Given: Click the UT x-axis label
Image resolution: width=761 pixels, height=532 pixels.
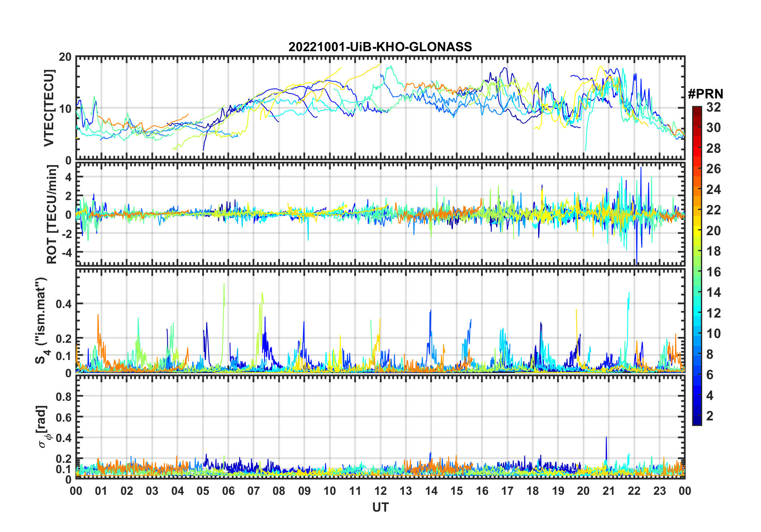Looking at the screenshot, I should pyautogui.click(x=380, y=507).
